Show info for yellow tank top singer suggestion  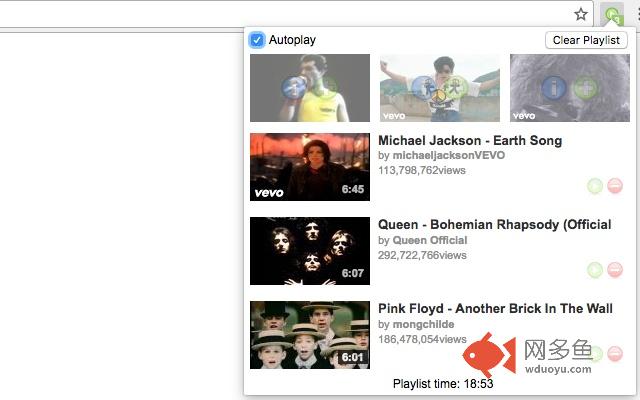tap(294, 88)
